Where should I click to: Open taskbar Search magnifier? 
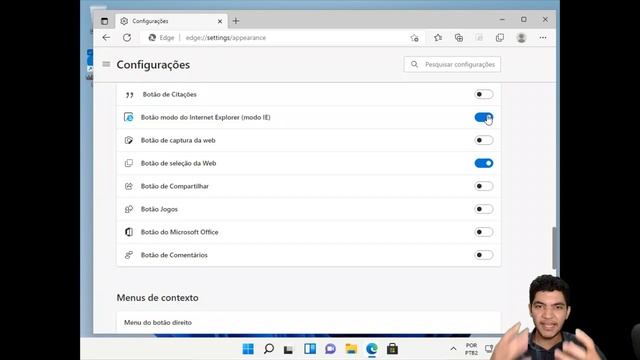pos(269,349)
